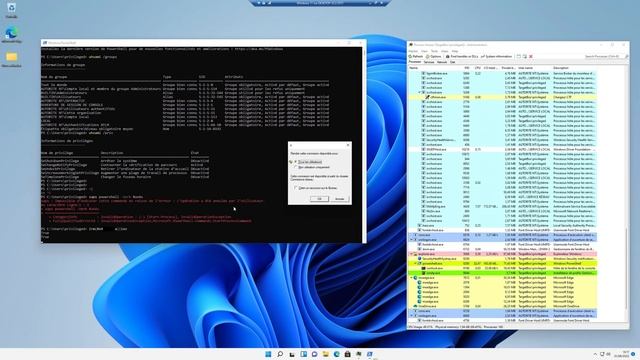Viewport: 640px width, 360px height.
Task: Click the PowerShell icon on the taskbar
Action: [x=370, y=354]
